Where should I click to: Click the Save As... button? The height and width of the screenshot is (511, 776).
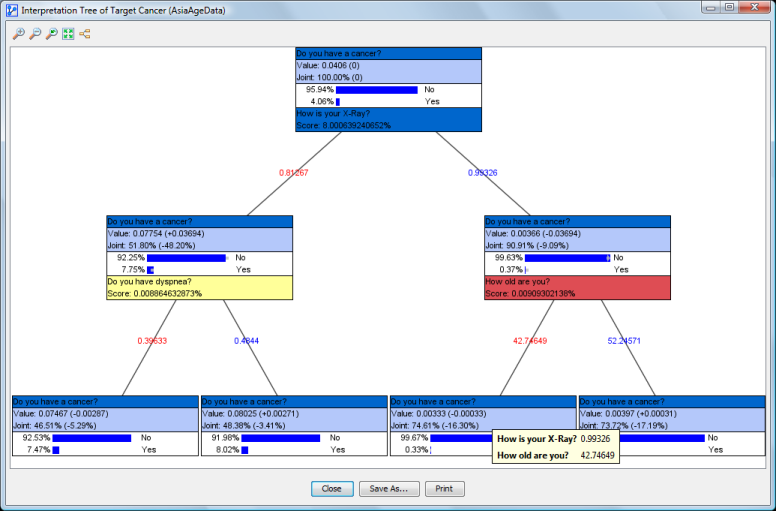(x=389, y=489)
